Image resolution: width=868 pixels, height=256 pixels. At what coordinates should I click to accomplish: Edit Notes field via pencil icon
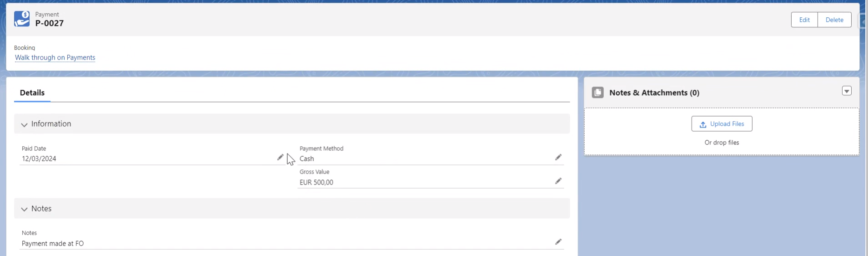pos(558,242)
